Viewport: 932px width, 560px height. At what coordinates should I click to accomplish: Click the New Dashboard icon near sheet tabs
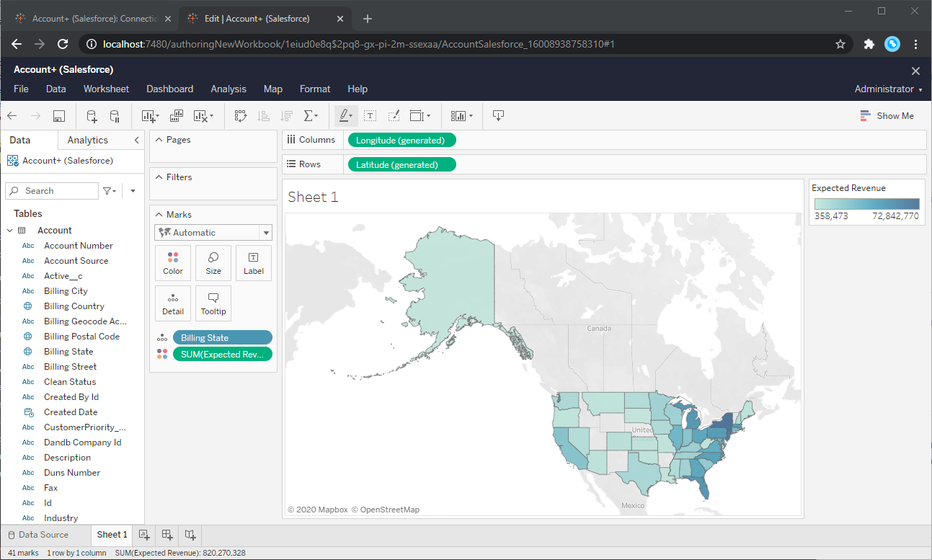coord(167,535)
